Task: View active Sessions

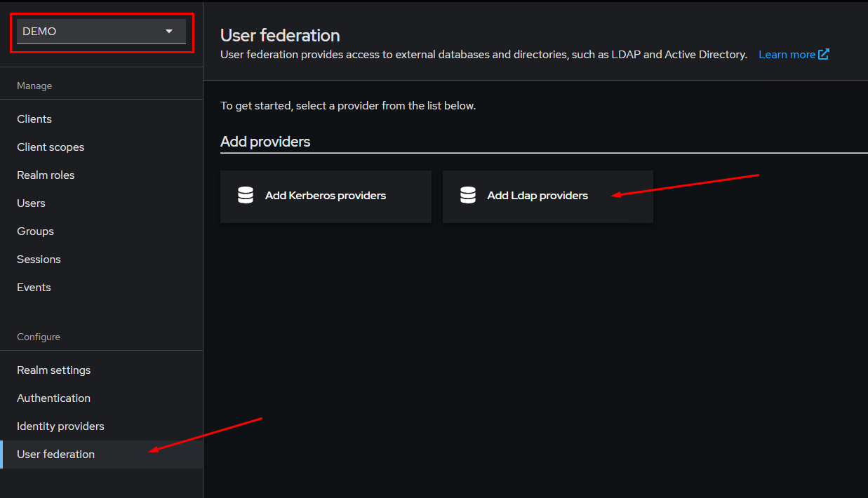Action: (x=39, y=260)
